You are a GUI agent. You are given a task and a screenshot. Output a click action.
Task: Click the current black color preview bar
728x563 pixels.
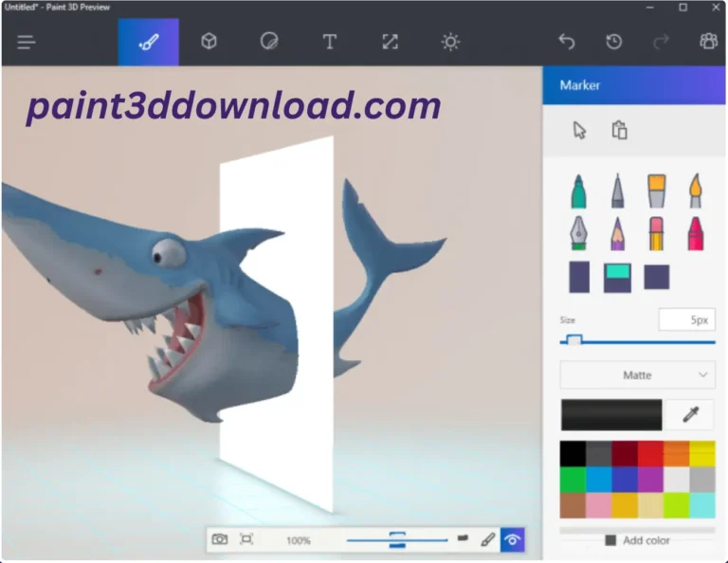tap(611, 414)
